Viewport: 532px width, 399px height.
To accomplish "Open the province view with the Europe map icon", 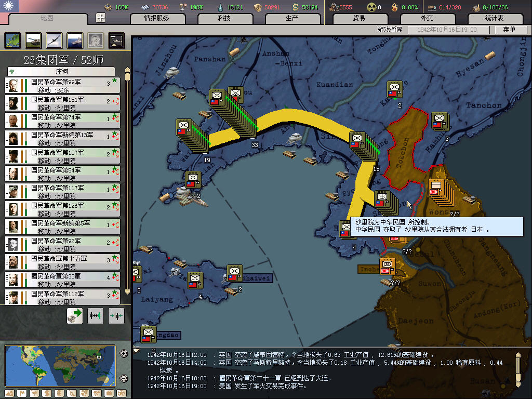I will 12,41.
